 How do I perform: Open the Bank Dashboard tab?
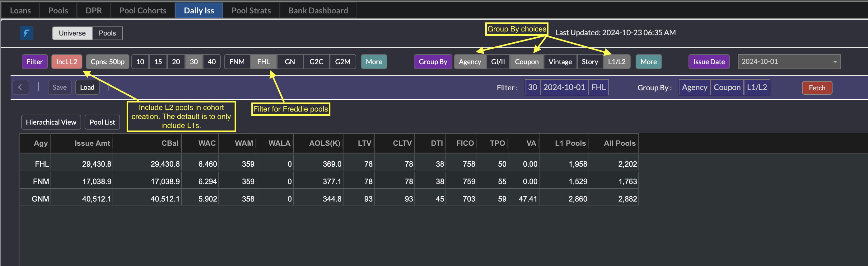pyautogui.click(x=318, y=11)
